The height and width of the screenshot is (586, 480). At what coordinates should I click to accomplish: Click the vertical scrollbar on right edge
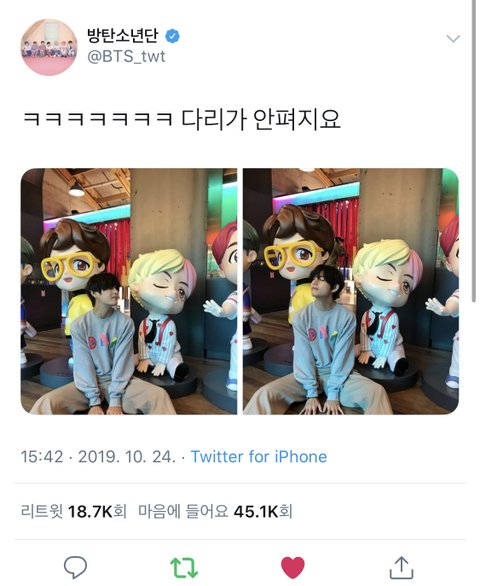[475, 149]
